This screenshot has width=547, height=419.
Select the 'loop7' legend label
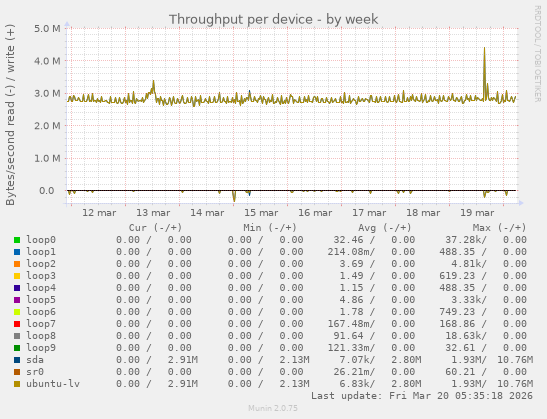(41, 323)
